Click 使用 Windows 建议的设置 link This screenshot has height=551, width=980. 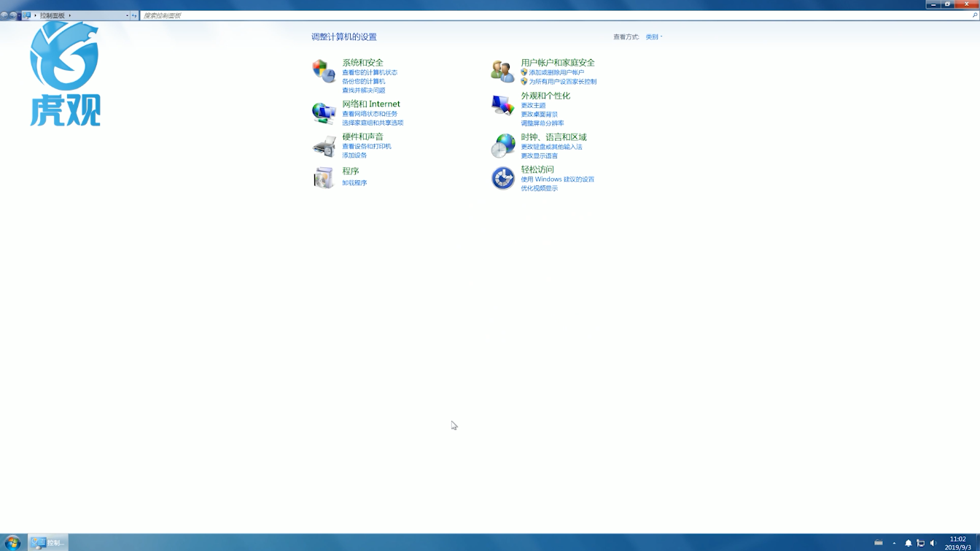[557, 179]
